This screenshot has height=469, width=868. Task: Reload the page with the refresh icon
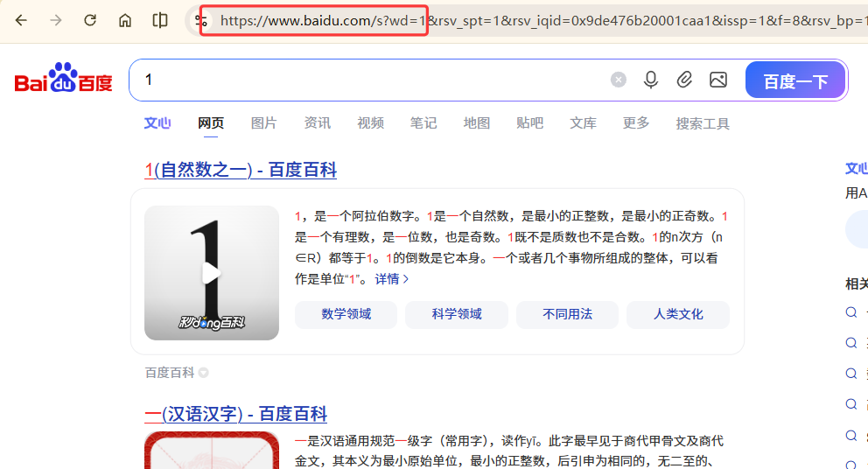tap(90, 20)
